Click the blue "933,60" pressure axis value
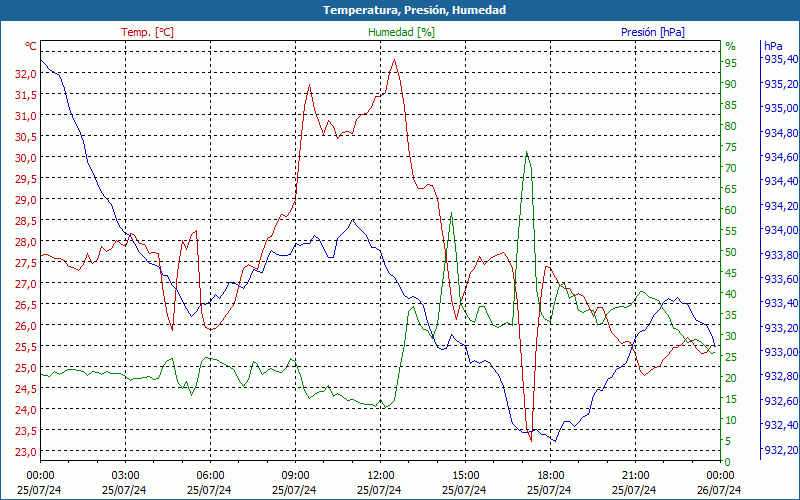The height and width of the screenshot is (500, 800). tap(780, 279)
